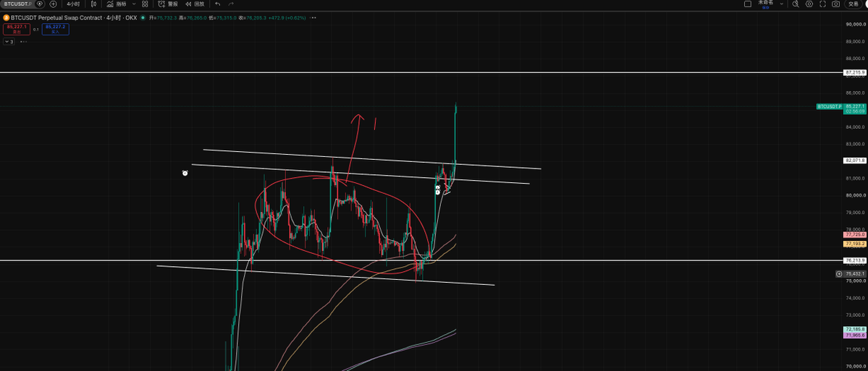The width and height of the screenshot is (868, 371).
Task: Expand the favorite indicators chevron
Action: tap(133, 4)
